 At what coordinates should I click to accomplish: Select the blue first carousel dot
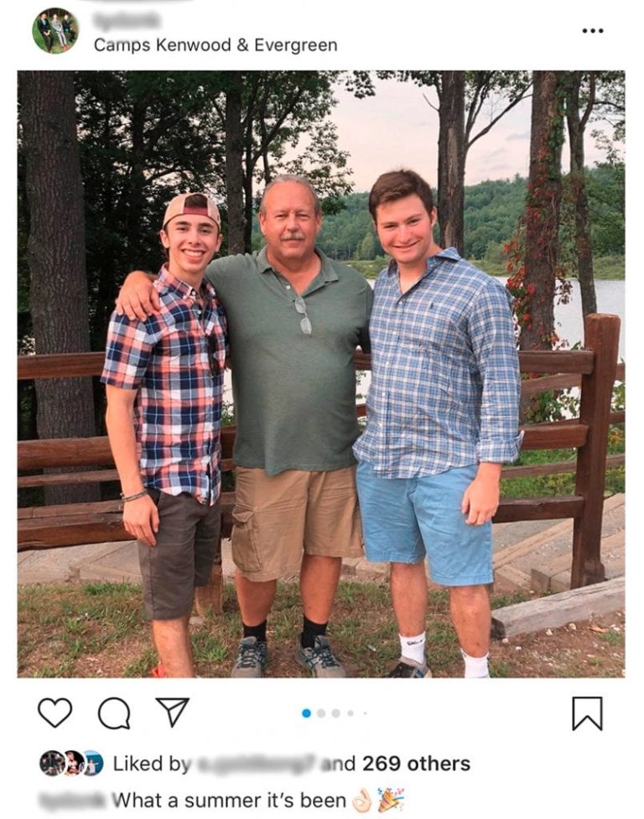click(x=306, y=713)
